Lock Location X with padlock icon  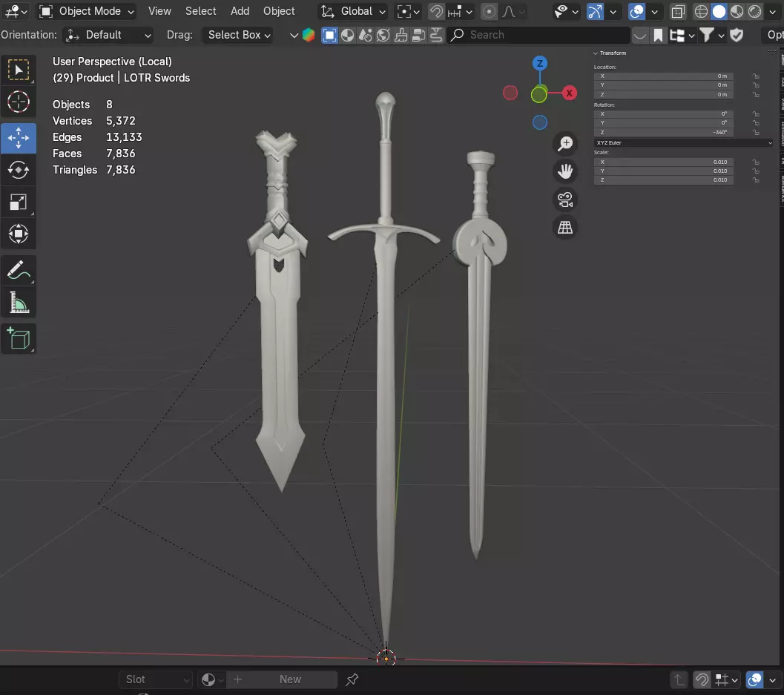[x=756, y=76]
